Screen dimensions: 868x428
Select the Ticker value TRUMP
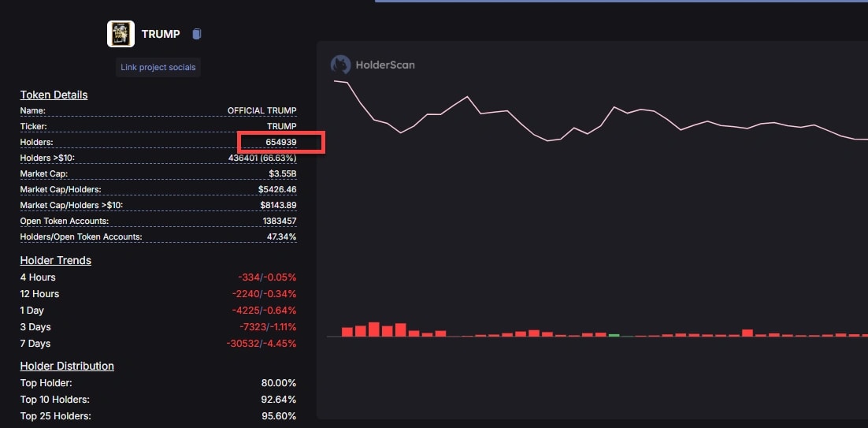click(x=282, y=126)
